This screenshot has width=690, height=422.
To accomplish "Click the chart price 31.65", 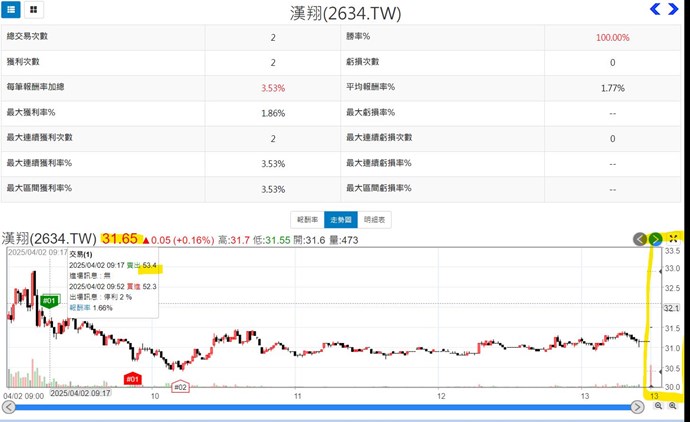I will (120, 239).
